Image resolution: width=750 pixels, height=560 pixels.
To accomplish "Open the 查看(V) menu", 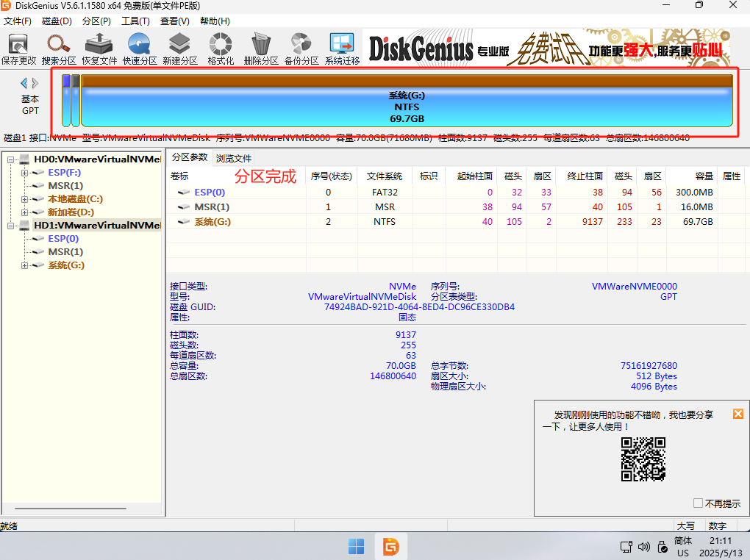I will pyautogui.click(x=174, y=21).
